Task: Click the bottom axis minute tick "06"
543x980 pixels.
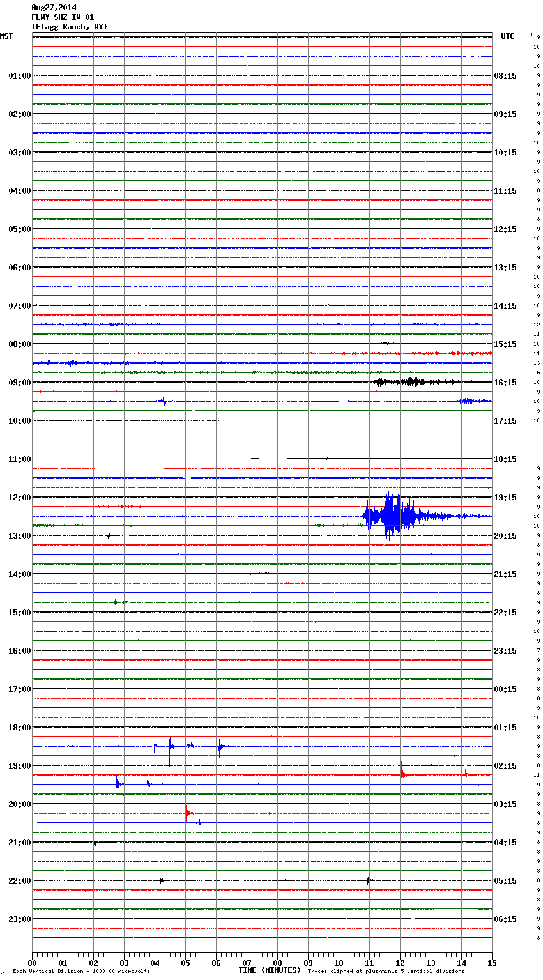Action: pyautogui.click(x=216, y=963)
